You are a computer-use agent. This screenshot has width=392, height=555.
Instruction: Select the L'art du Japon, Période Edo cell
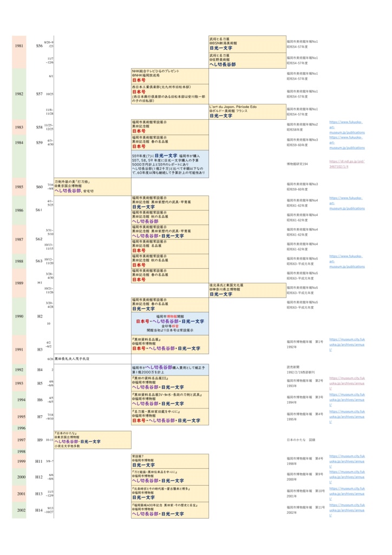[x=247, y=112]
